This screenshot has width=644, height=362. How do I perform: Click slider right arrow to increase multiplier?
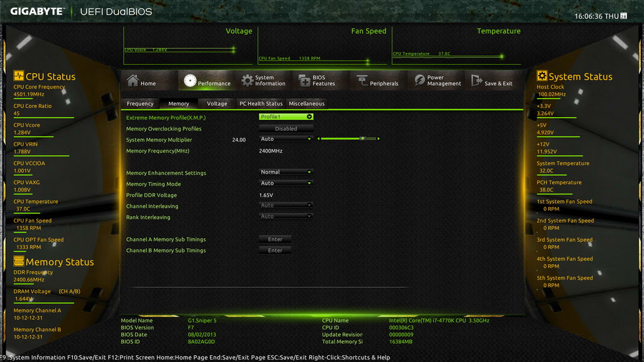[x=378, y=139]
